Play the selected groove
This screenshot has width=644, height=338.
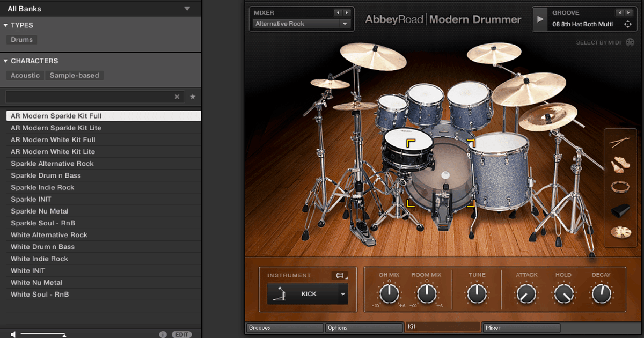(540, 19)
